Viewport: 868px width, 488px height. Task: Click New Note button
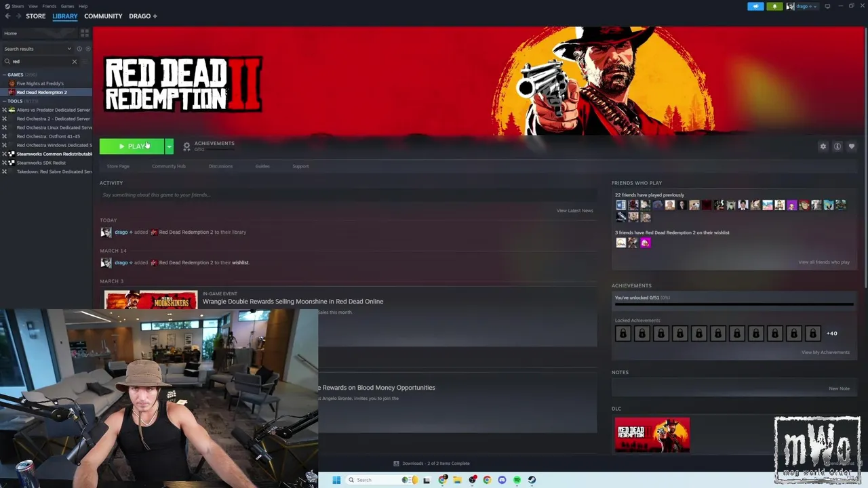coord(839,389)
